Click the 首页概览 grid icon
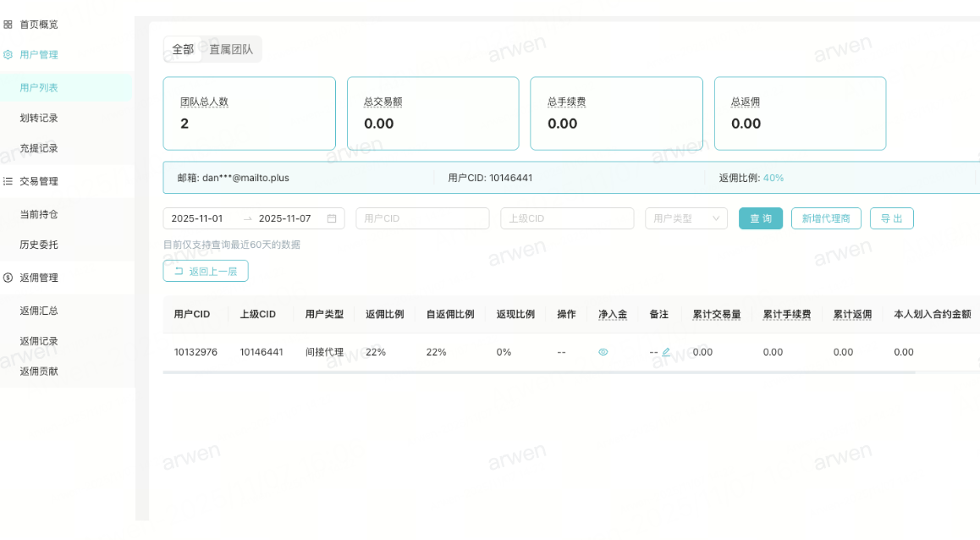The image size is (980, 540). [x=8, y=25]
